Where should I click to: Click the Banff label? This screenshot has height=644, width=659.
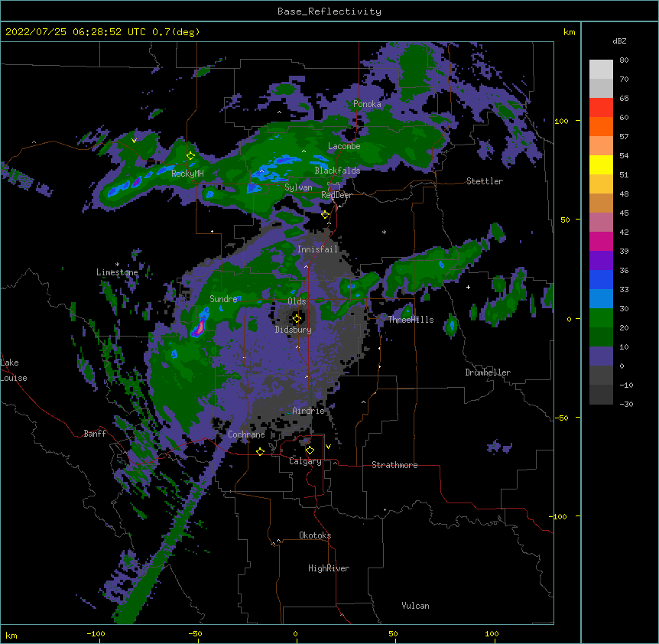[x=95, y=434]
